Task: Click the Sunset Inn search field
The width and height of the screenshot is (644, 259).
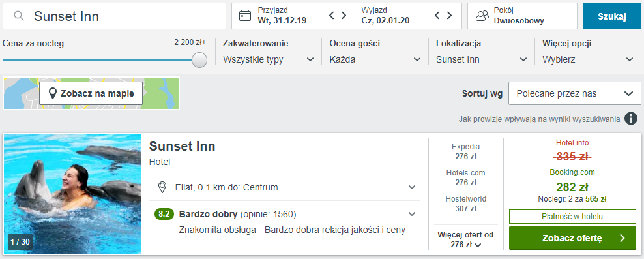Action: 115,16
